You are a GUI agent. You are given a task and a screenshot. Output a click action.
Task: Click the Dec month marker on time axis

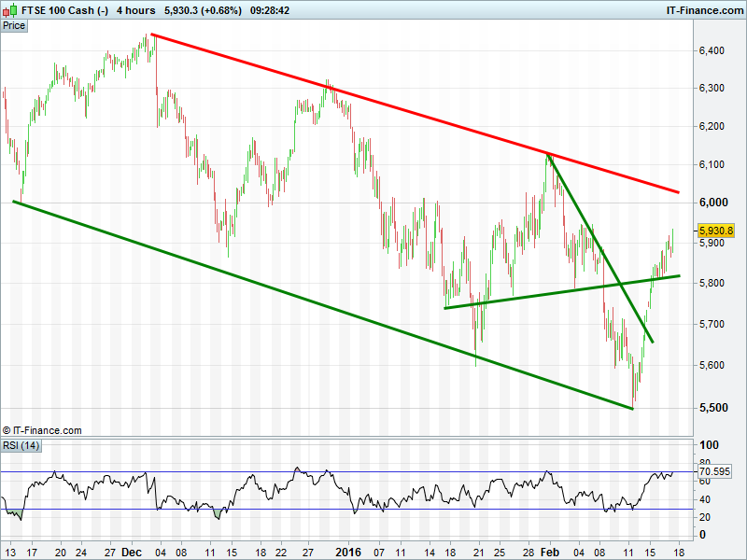(130, 552)
